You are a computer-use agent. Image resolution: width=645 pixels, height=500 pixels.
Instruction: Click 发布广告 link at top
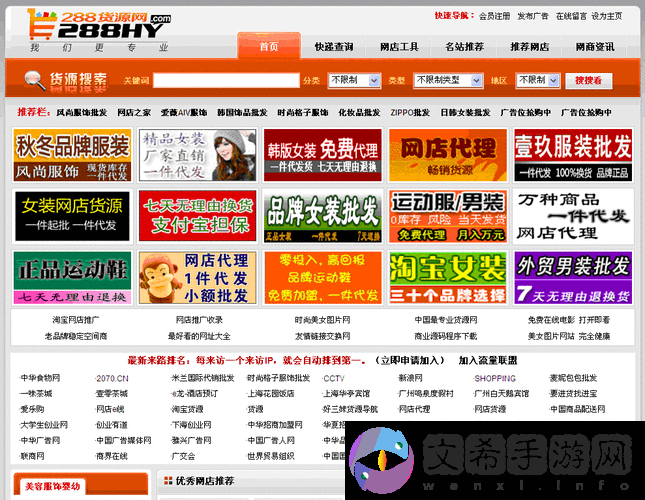click(x=533, y=16)
